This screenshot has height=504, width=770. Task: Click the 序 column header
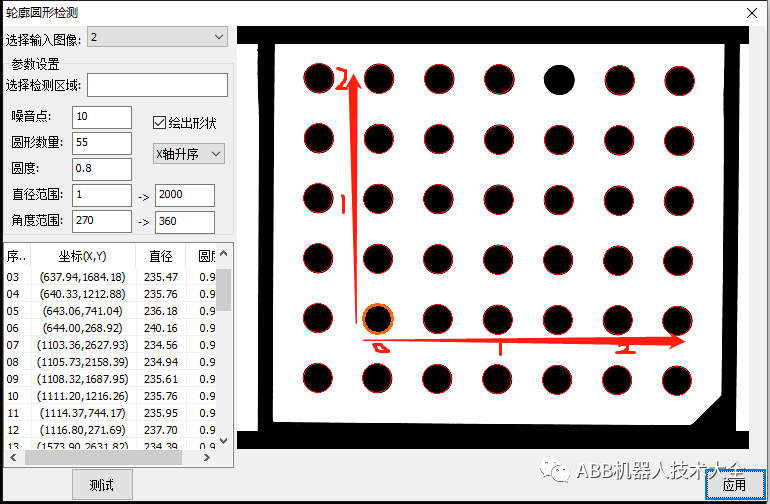[x=17, y=256]
